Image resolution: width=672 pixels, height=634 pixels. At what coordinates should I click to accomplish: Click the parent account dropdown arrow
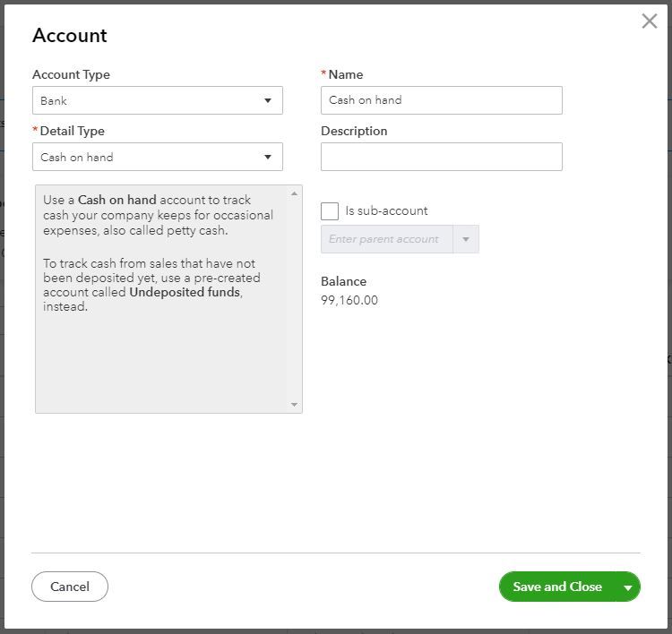point(466,239)
